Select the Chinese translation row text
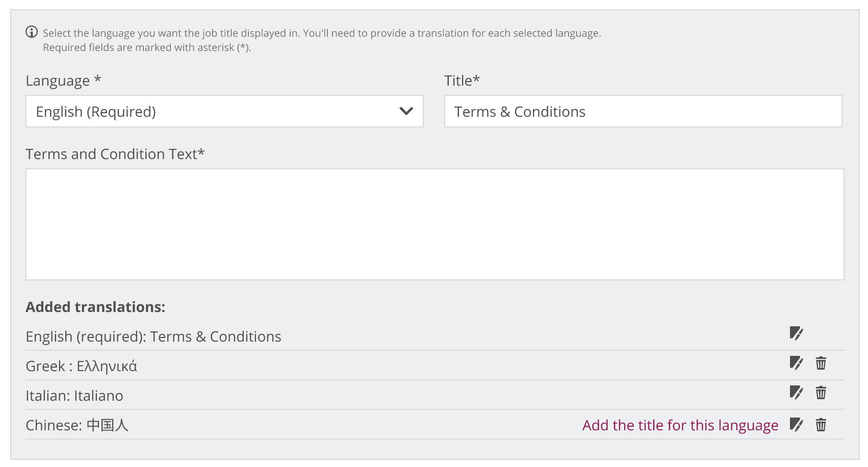This screenshot has width=868, height=467. (x=77, y=425)
